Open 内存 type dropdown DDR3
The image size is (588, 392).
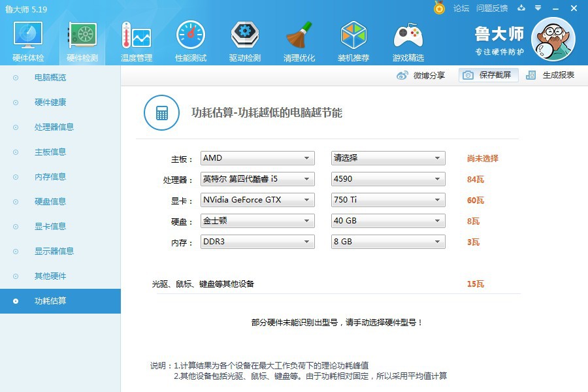click(257, 242)
